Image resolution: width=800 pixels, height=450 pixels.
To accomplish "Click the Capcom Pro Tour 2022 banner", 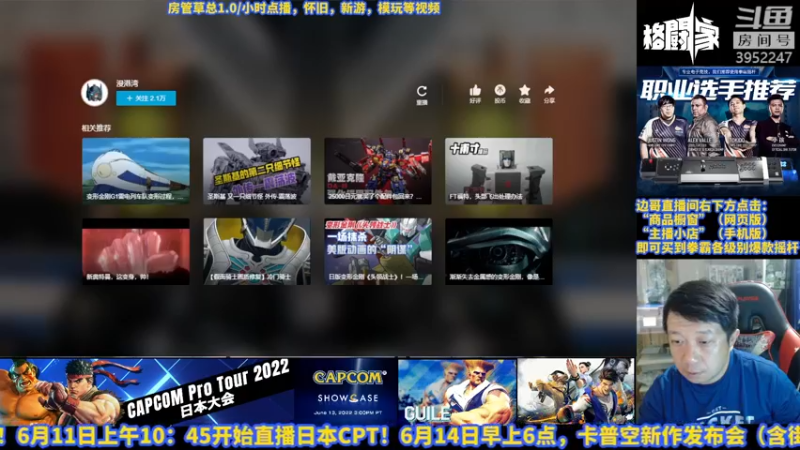I will [x=147, y=391].
